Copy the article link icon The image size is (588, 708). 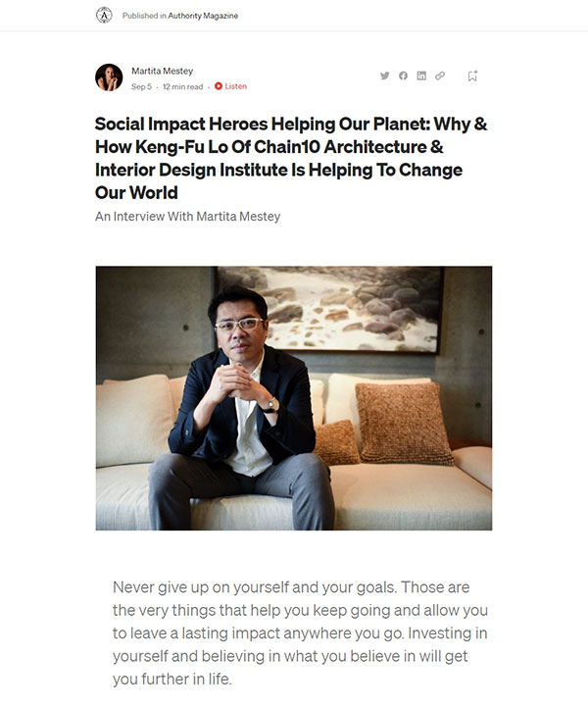[x=440, y=76]
